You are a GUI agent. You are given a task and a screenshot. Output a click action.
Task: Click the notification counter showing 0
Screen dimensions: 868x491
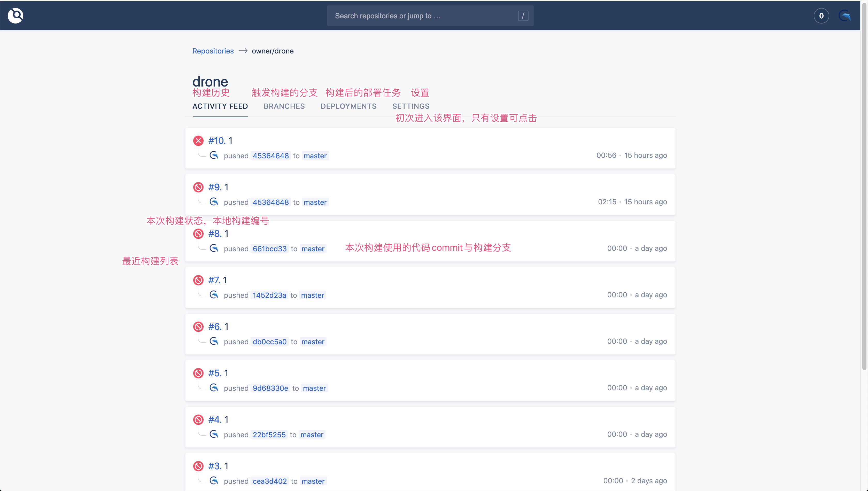tap(821, 16)
